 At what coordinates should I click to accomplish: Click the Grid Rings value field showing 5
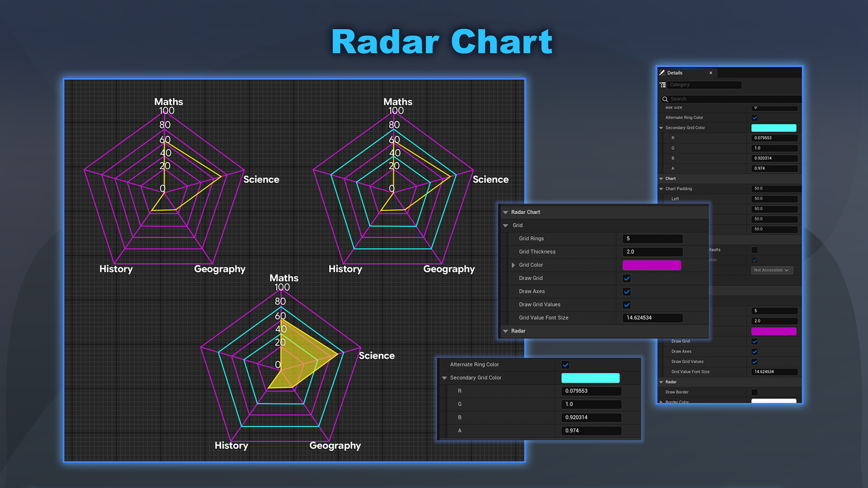pos(652,239)
